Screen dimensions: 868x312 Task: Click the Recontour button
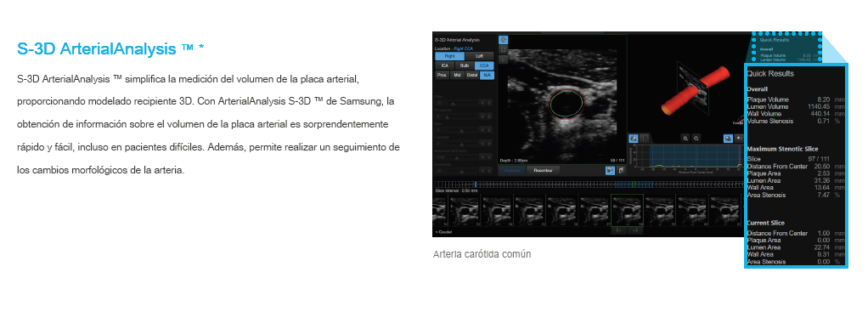[x=543, y=170]
